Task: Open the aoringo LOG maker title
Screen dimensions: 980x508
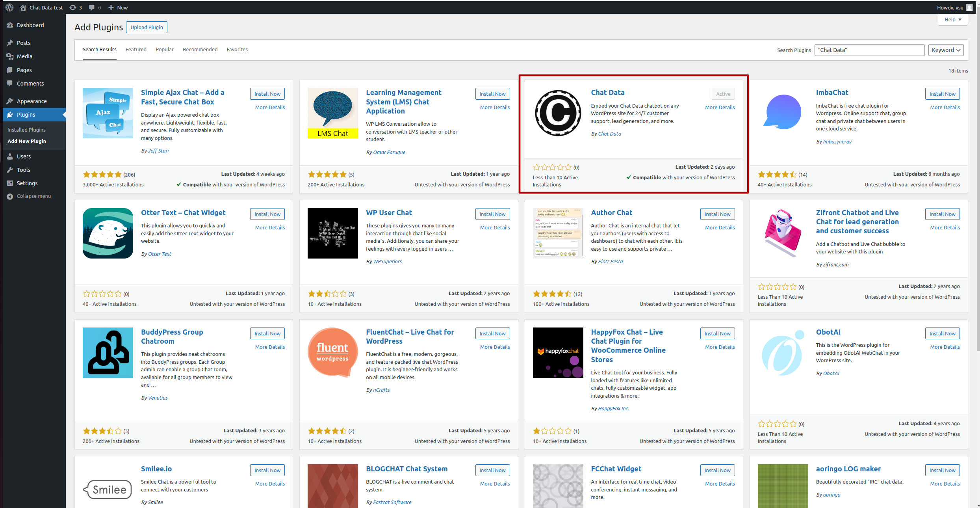Action: pyautogui.click(x=848, y=469)
